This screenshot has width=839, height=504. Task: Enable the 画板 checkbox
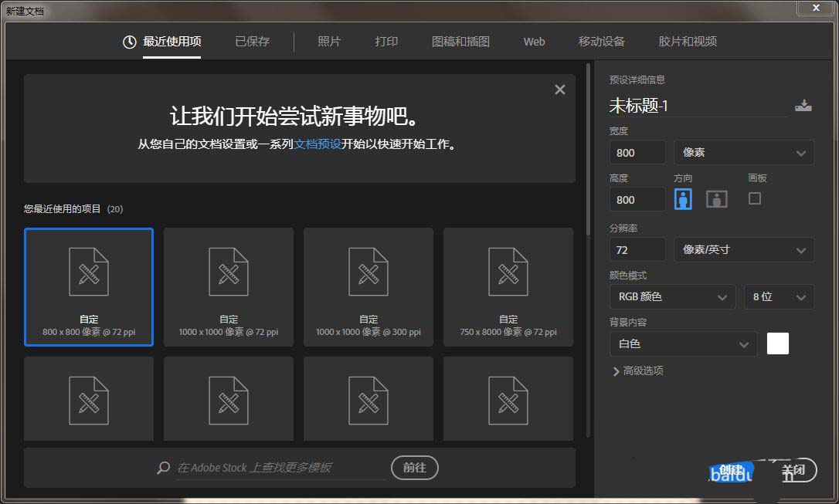755,198
